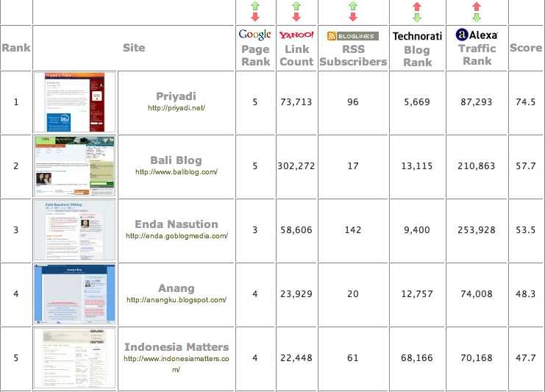Click the Alexa logo above Traffic Rank
Image resolution: width=545 pixels, height=392 pixels.
click(x=477, y=35)
